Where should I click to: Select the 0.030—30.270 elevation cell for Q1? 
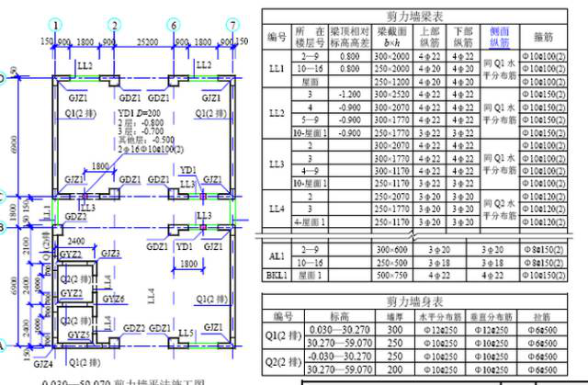[340, 330]
